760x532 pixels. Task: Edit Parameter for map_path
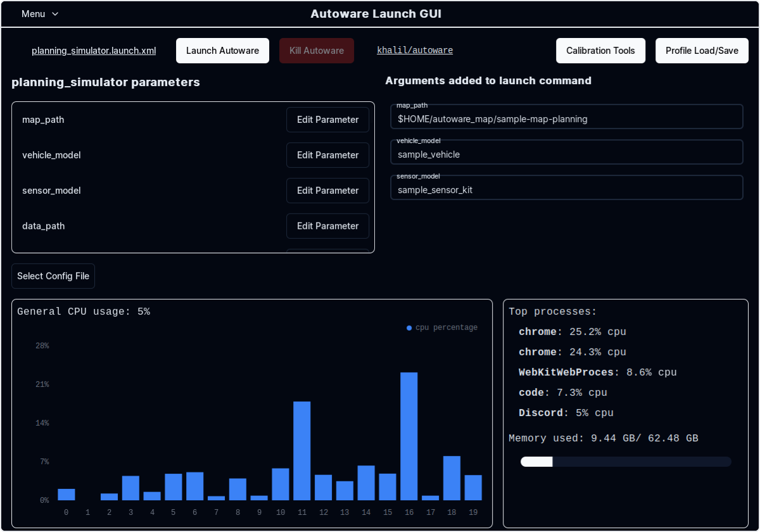point(327,120)
